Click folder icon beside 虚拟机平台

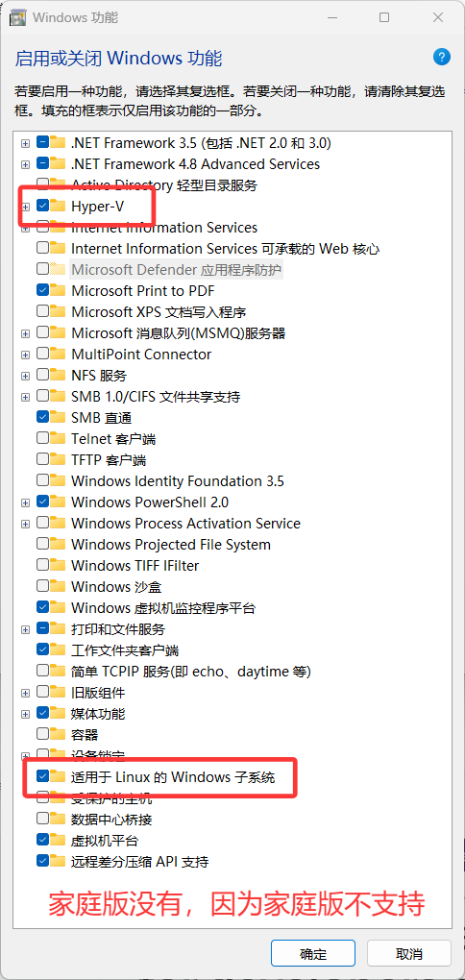[x=58, y=840]
